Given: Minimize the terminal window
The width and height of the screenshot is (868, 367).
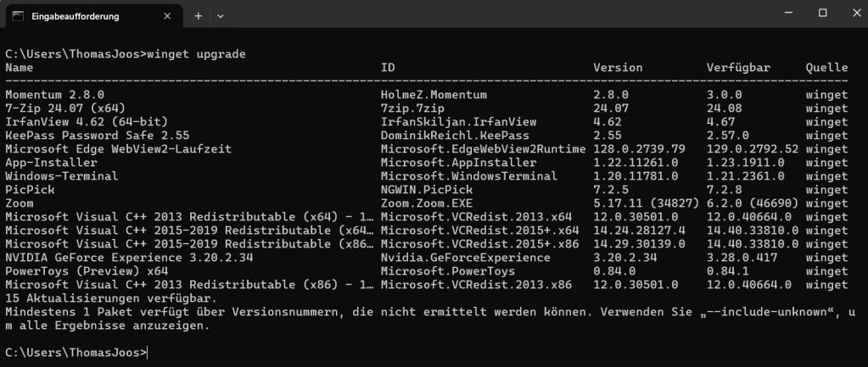Looking at the screenshot, I should (789, 13).
